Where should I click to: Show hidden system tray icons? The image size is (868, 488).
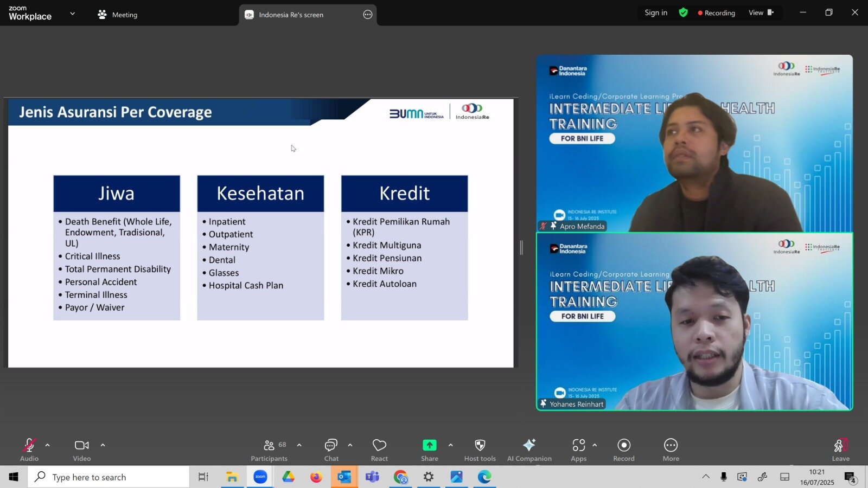click(x=706, y=477)
